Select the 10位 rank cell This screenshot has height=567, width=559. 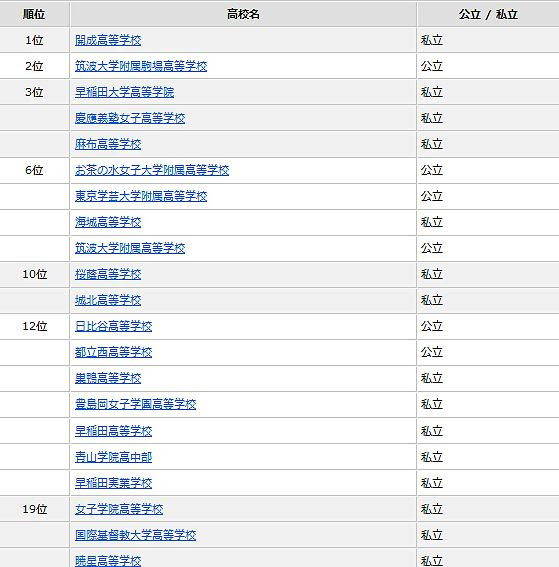point(35,274)
